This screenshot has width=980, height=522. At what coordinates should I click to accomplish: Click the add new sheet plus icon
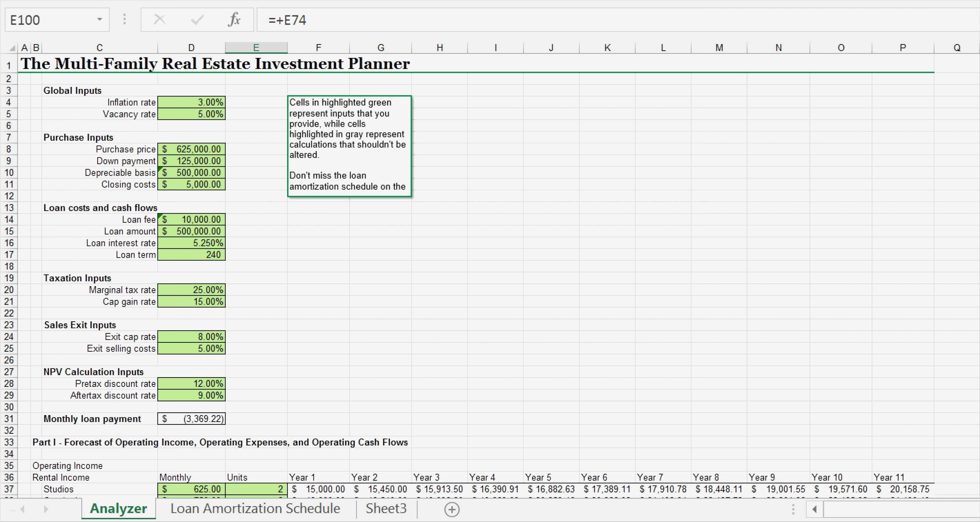pyautogui.click(x=451, y=510)
